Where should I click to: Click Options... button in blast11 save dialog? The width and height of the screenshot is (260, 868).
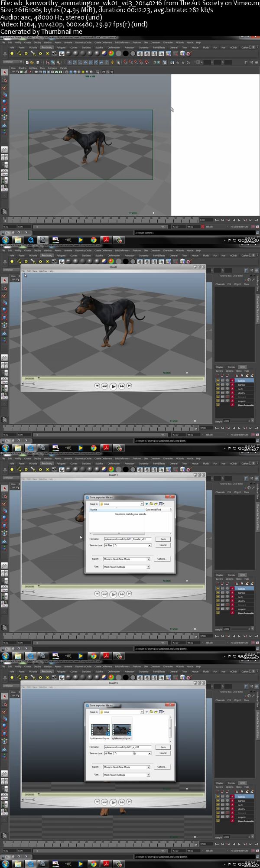point(162,559)
